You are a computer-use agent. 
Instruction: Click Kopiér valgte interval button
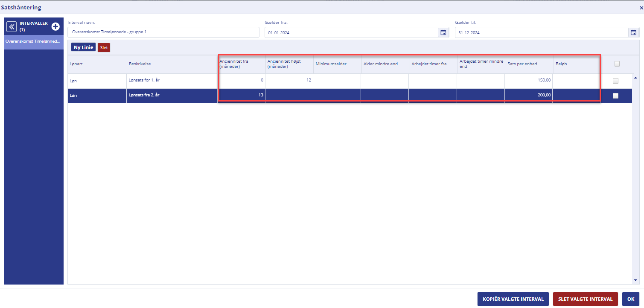point(513,299)
